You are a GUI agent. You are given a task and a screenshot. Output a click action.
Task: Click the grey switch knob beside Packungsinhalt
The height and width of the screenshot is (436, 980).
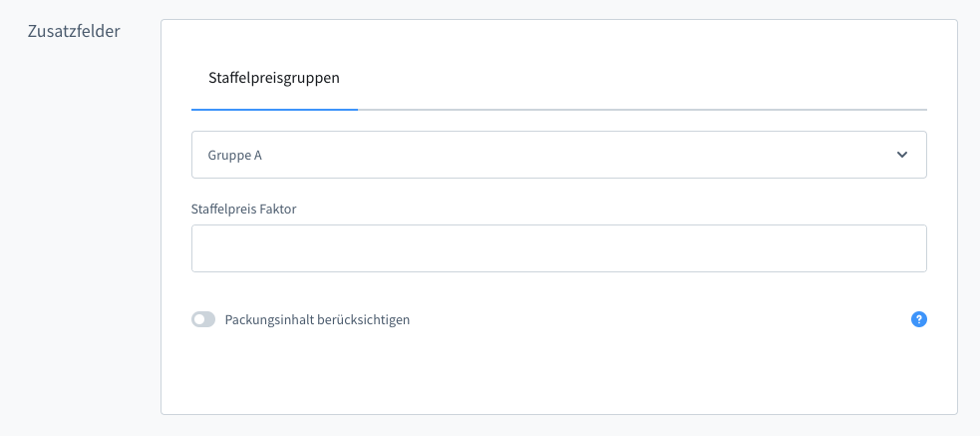(x=199, y=320)
